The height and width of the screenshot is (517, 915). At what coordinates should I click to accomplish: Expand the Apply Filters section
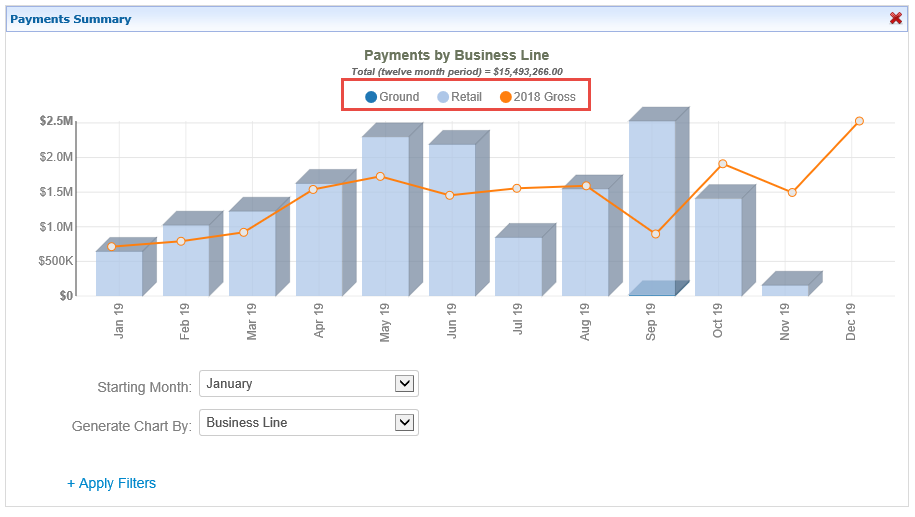pyautogui.click(x=111, y=483)
